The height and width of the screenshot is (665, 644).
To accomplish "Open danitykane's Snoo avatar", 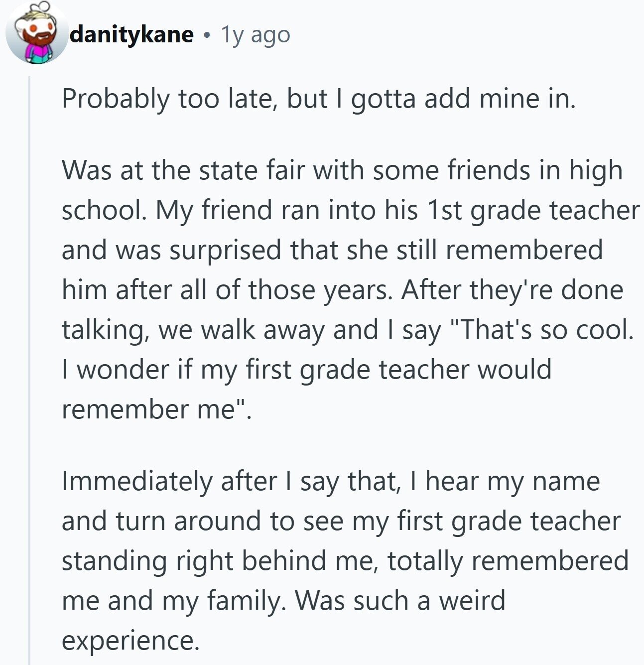I will coord(36,33).
